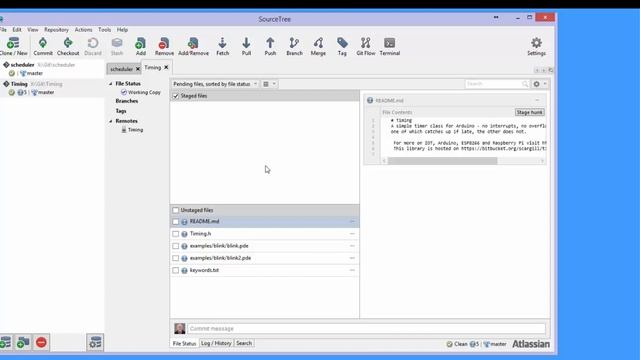Fetch from remote
Screen dimensions: 640x360
click(x=222, y=46)
